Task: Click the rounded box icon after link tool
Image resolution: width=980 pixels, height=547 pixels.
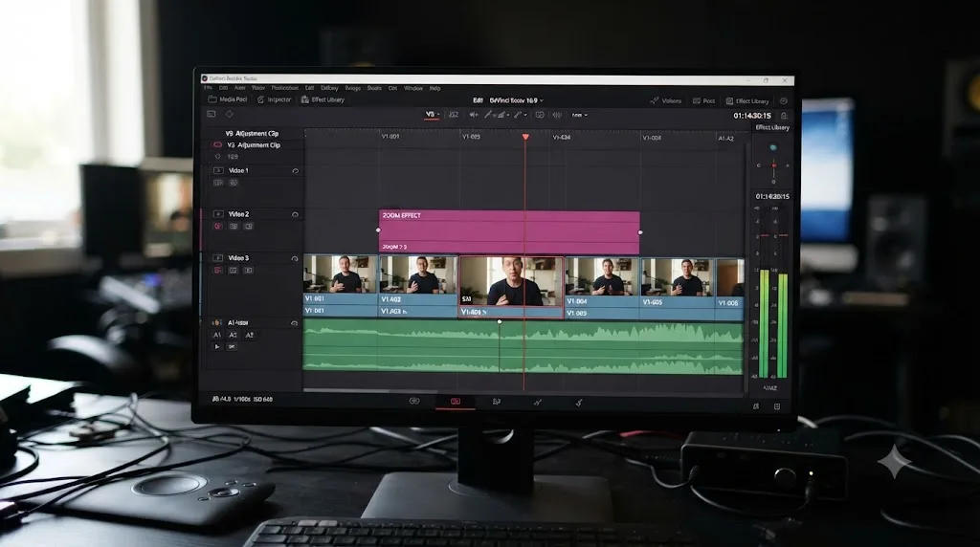Action: click(540, 115)
